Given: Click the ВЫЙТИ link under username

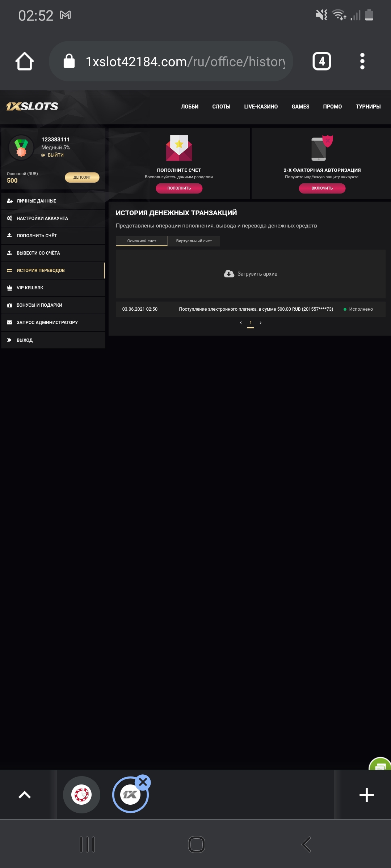Looking at the screenshot, I should [55, 155].
